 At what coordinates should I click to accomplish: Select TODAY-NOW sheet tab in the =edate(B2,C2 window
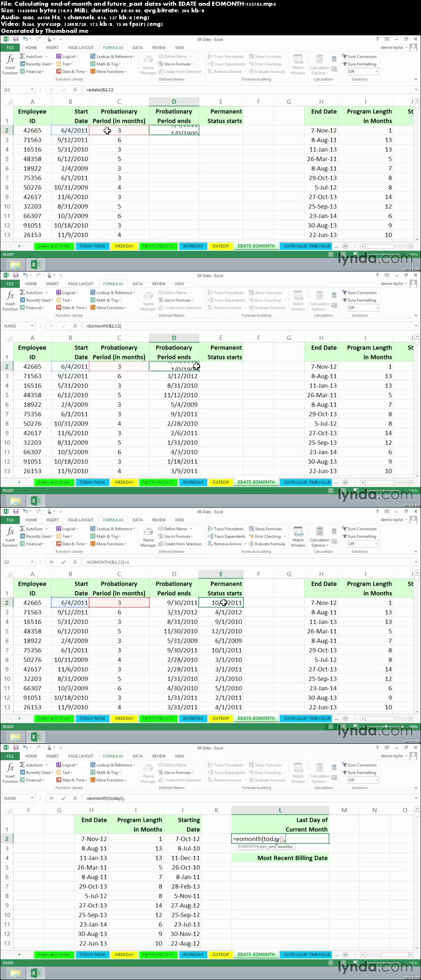(93, 246)
